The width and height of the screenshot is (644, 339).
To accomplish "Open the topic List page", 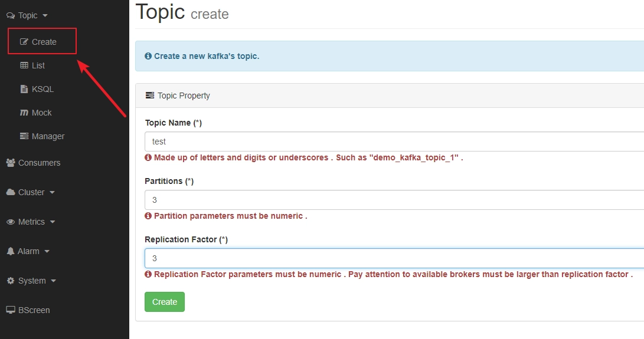I will (x=32, y=65).
